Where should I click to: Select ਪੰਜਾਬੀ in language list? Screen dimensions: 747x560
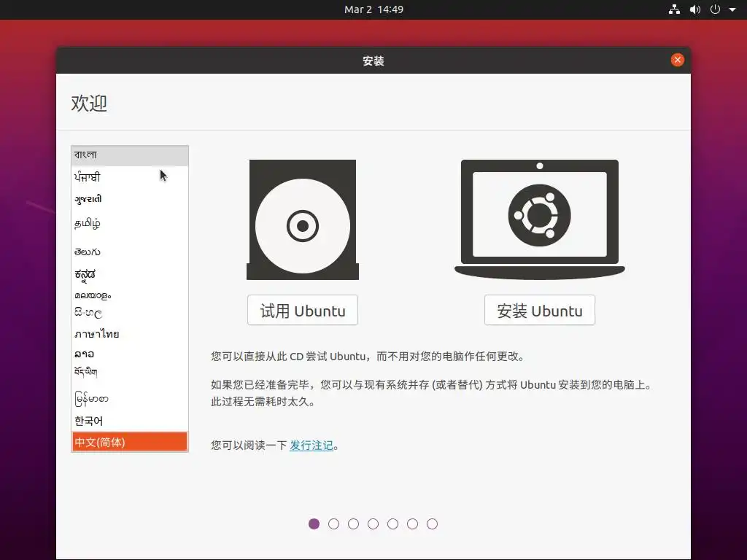point(130,177)
